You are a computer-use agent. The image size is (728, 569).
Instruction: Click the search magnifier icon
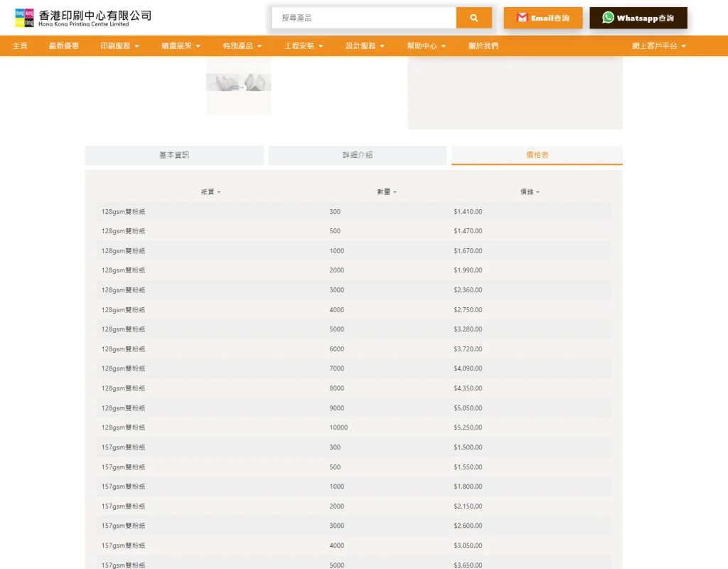[x=473, y=17]
